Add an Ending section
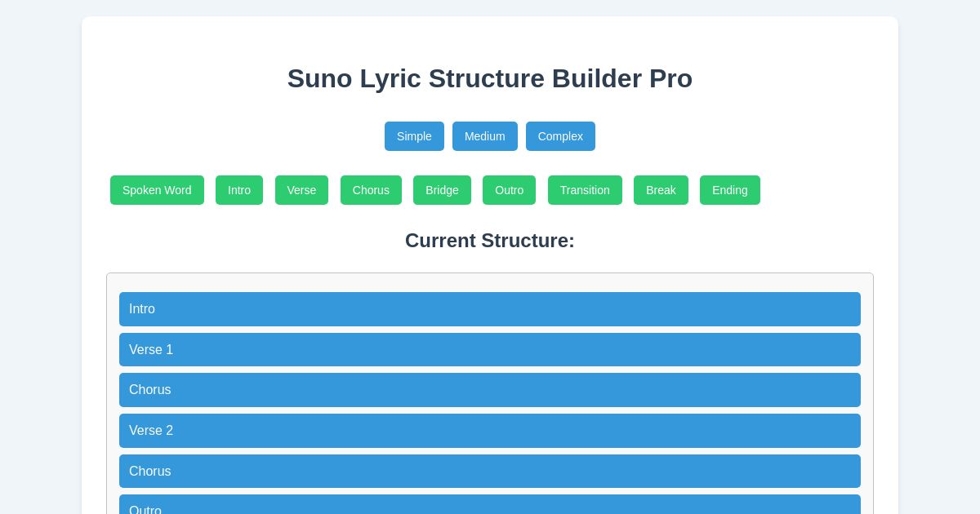The height and width of the screenshot is (514, 980). (729, 190)
